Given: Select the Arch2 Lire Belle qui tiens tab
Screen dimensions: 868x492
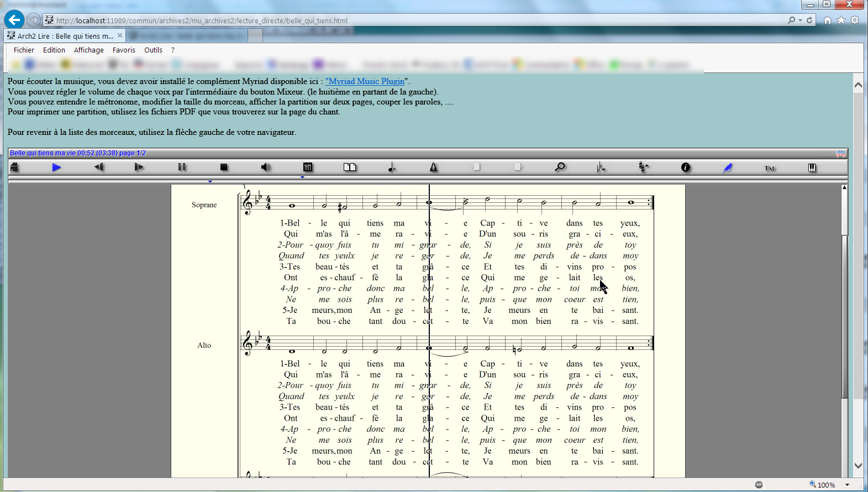Looking at the screenshot, I should (65, 36).
